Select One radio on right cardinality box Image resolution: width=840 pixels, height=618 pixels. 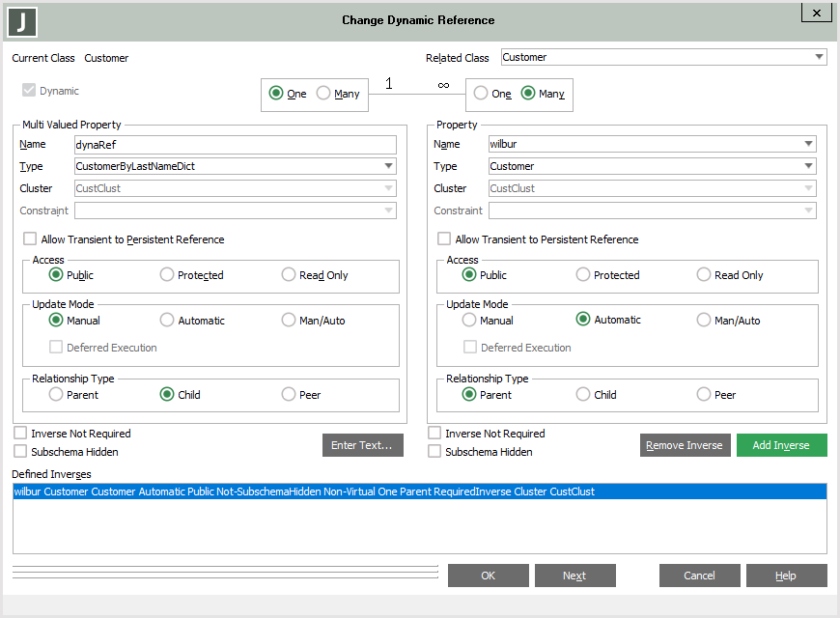point(481,94)
